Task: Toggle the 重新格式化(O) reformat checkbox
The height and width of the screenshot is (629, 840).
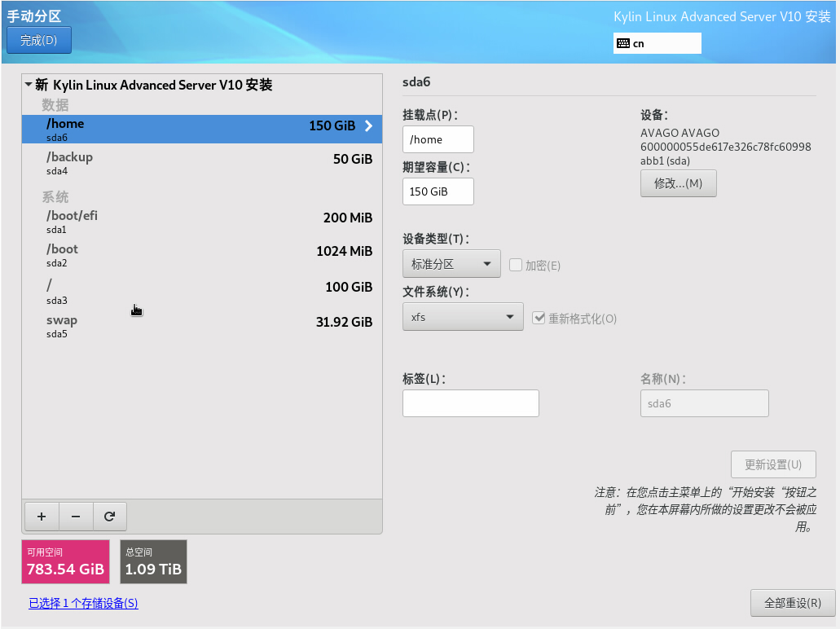Action: [x=539, y=318]
